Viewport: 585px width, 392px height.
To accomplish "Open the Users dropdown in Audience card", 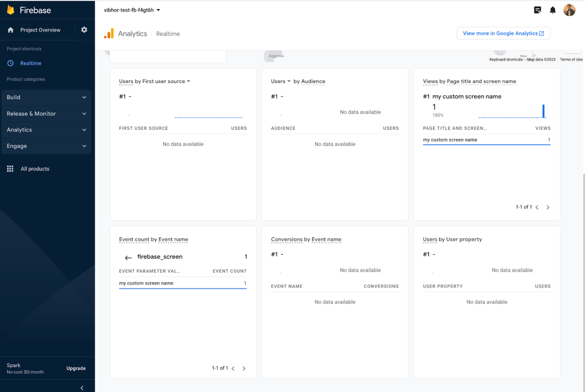I will (280, 81).
